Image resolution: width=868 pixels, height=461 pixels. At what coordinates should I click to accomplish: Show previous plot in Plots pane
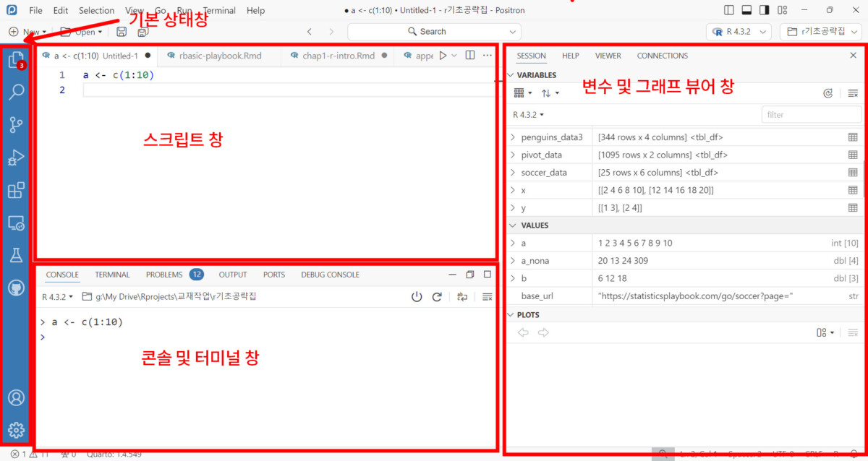coord(523,332)
